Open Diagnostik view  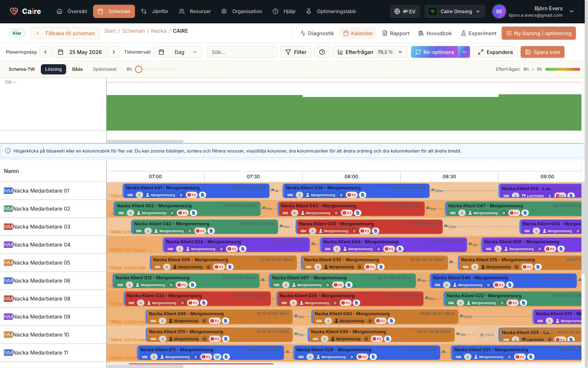317,33
